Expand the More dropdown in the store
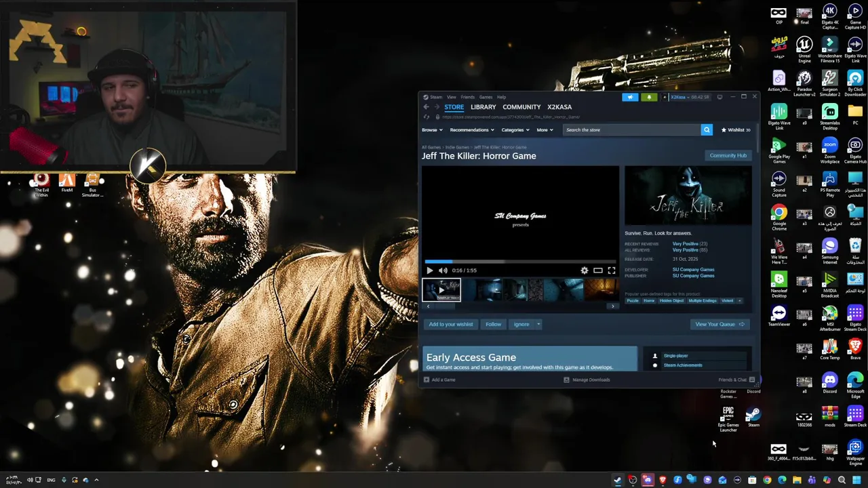Screen dimensions: 868x488 [545, 129]
